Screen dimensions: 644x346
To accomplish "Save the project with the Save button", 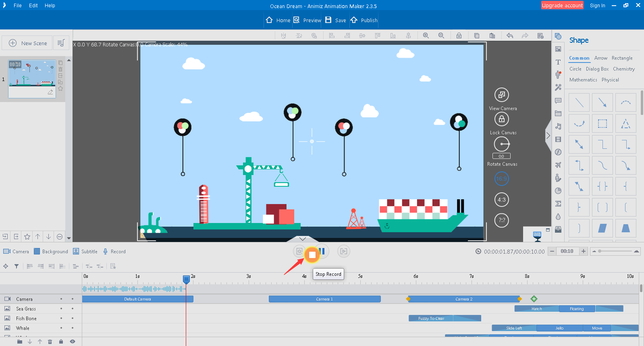I will (335, 20).
